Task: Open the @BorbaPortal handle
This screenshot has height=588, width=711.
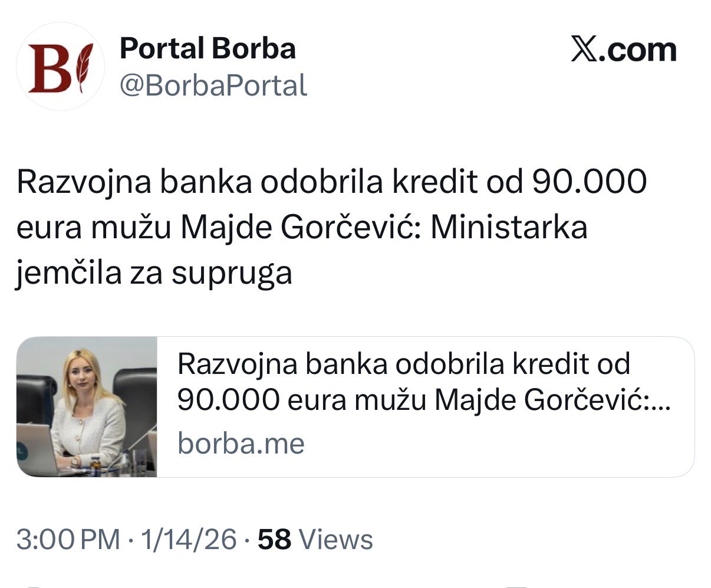Action: 213,86
